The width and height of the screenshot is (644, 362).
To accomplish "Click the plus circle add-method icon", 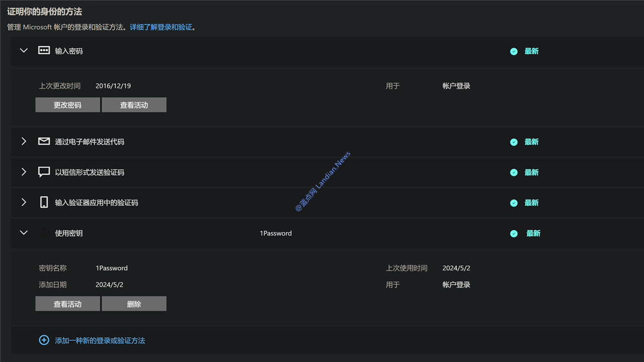I will (x=44, y=340).
